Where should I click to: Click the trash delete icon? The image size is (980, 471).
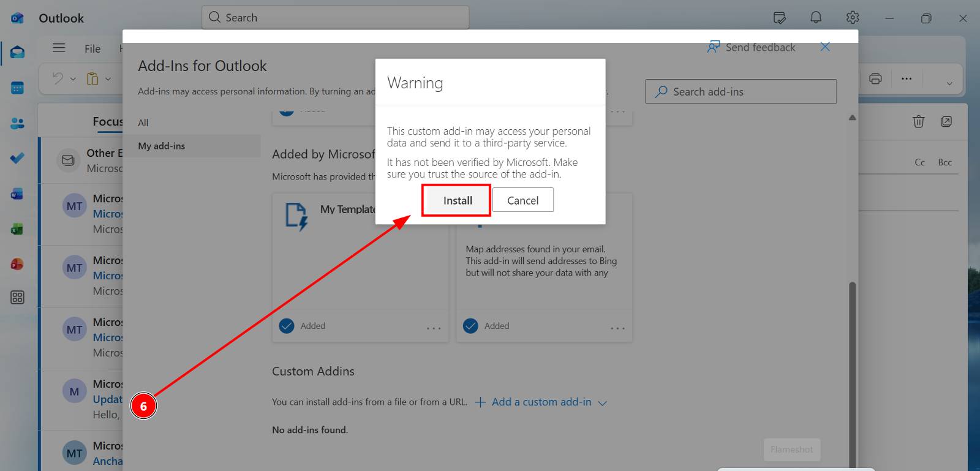918,121
